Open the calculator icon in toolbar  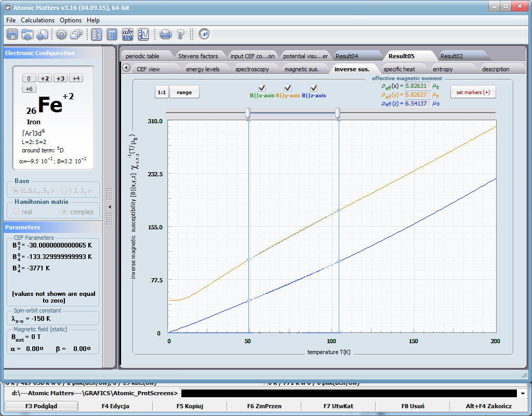(112, 34)
